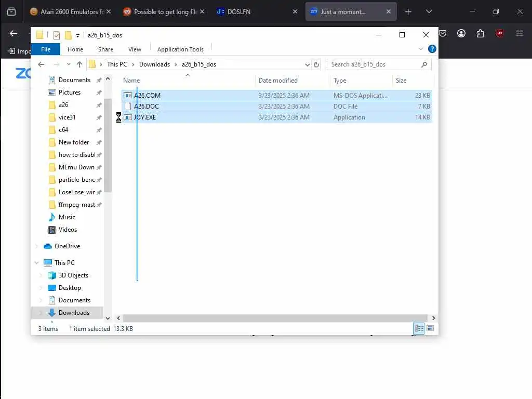Open a new browser tab
The image size is (532, 399).
pos(408,12)
